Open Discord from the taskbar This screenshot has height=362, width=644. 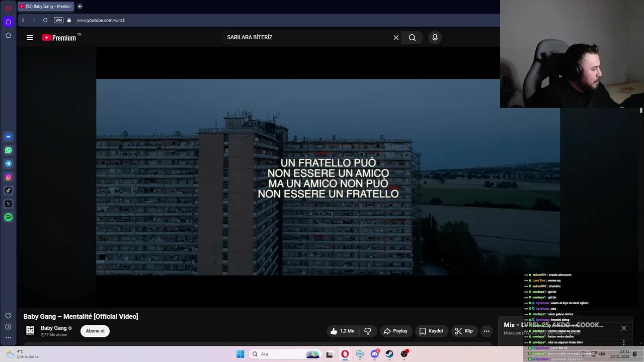click(374, 354)
